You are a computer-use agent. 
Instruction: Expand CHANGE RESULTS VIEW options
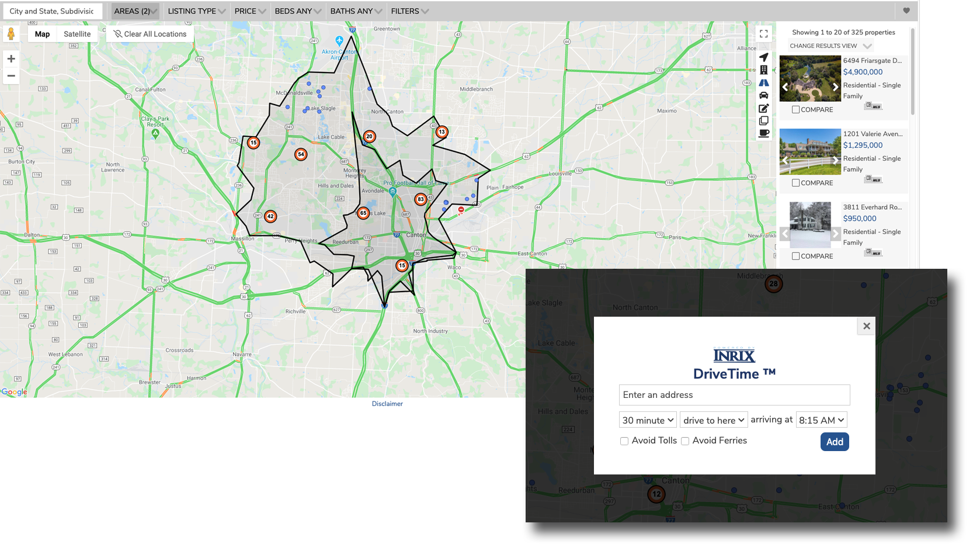pyautogui.click(x=830, y=46)
